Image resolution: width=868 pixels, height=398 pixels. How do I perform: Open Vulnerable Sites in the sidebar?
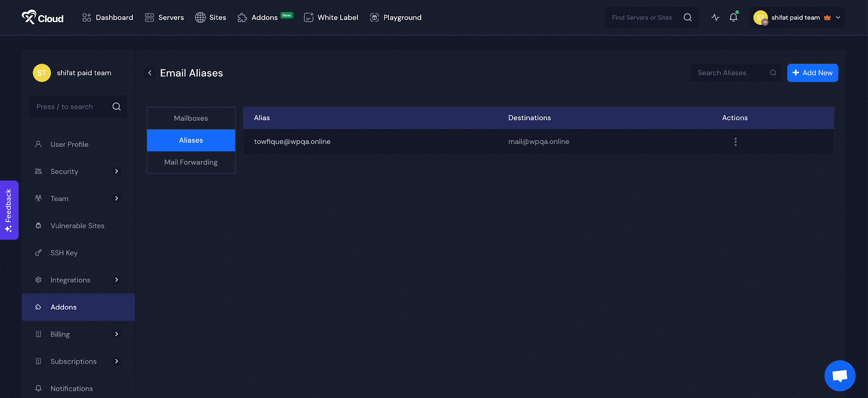coord(78,226)
